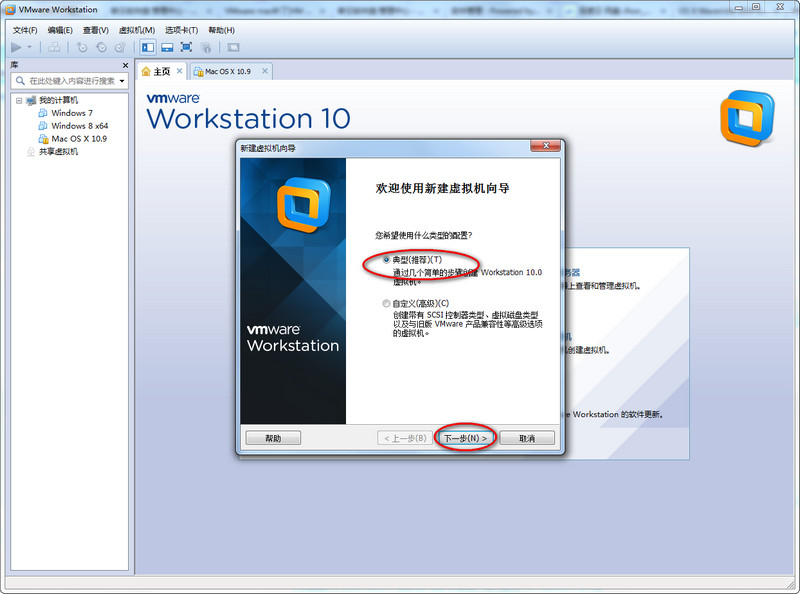Image resolution: width=800 pixels, height=594 pixels.
Task: Click the Mac OS X 10.9 VM icon in library
Action: tap(43, 138)
